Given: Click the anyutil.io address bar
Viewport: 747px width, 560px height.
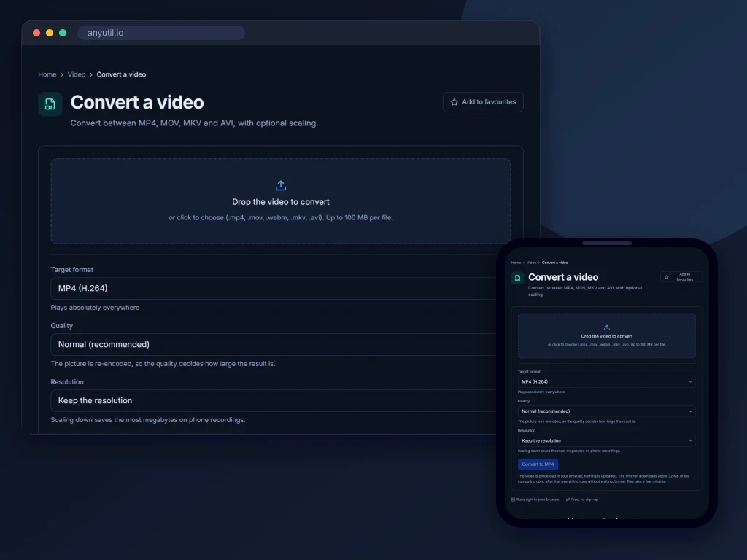Looking at the screenshot, I should pos(161,33).
